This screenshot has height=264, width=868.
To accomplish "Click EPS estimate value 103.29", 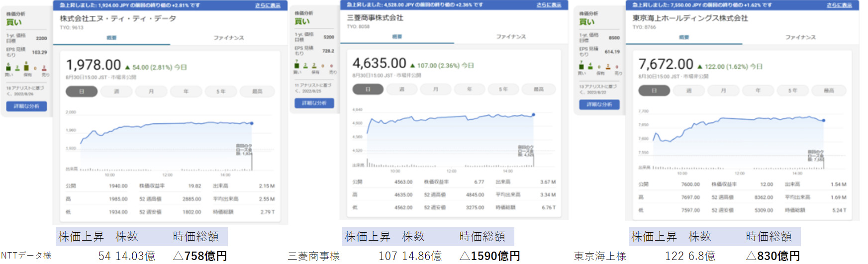I will point(40,52).
